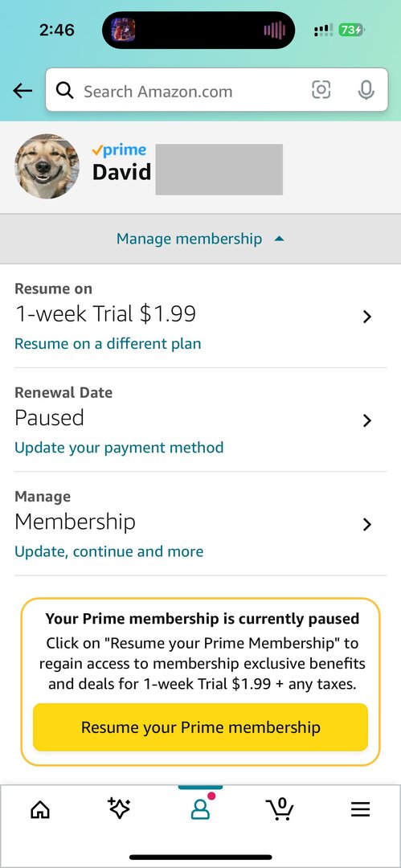This screenshot has height=868, width=401.
Task: Tap Resume your Prime membership button
Action: click(x=201, y=727)
